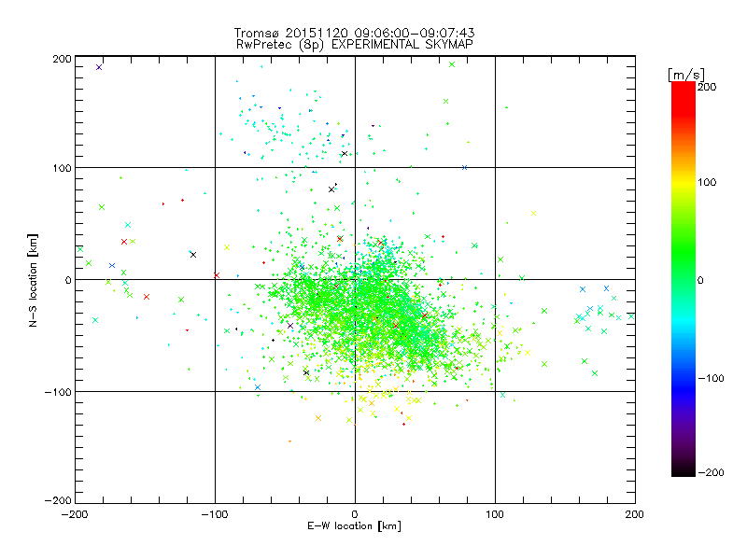Click the colorbar's "200" top label
Viewport: 747px width, 560px height.
707,87
